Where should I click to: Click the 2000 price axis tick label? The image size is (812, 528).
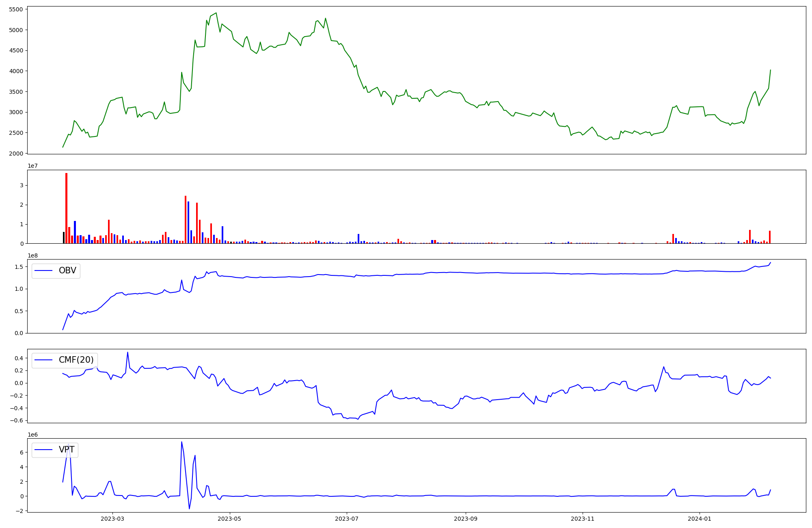click(16, 154)
